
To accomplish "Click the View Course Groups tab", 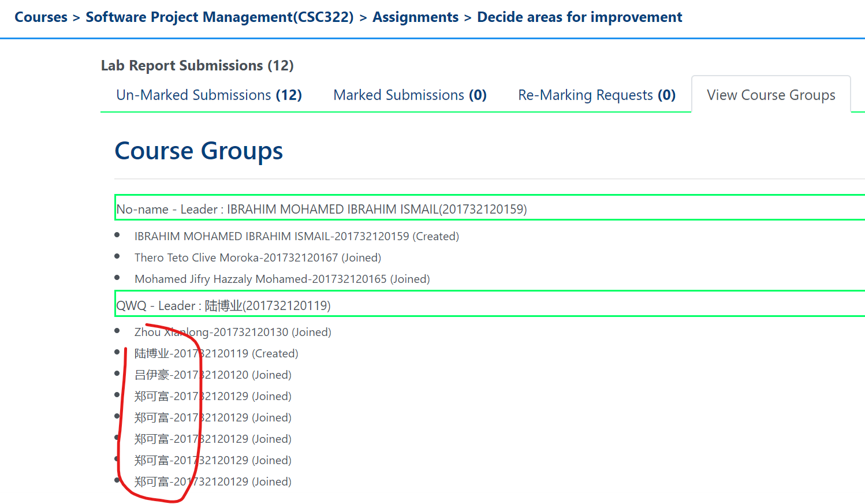I will pos(771,95).
